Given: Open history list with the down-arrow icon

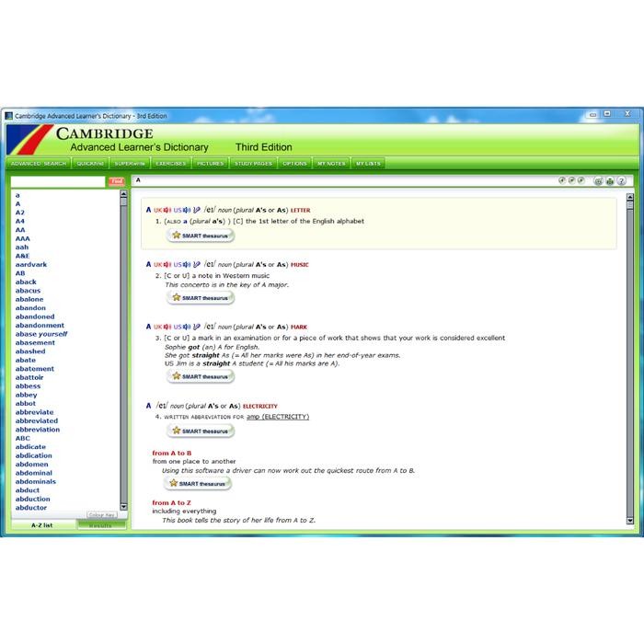Looking at the screenshot, I should (x=571, y=180).
